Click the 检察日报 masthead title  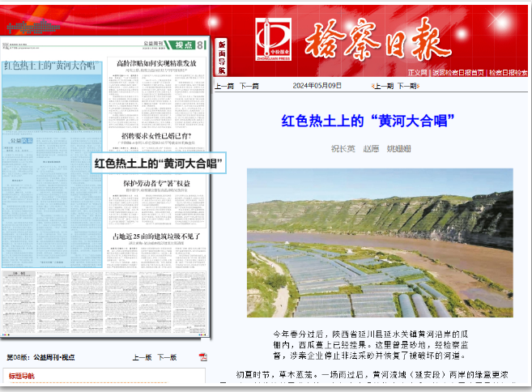point(377,40)
